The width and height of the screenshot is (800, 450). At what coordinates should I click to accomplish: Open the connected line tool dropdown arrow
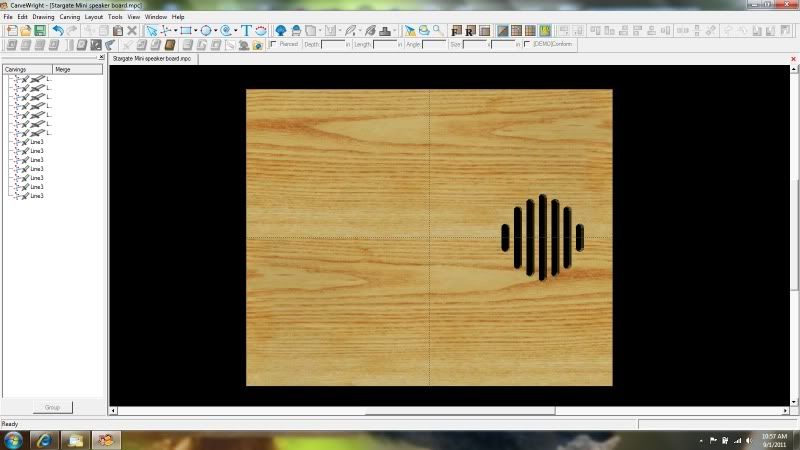pos(175,31)
